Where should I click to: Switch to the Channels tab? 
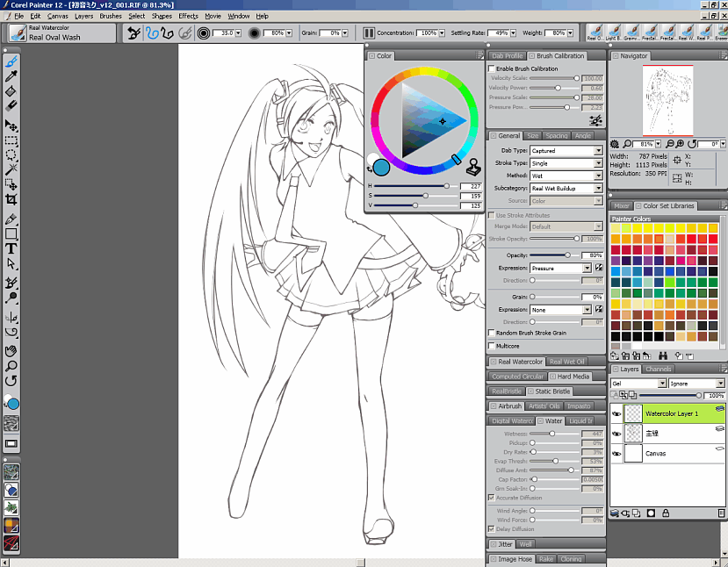[x=659, y=370]
